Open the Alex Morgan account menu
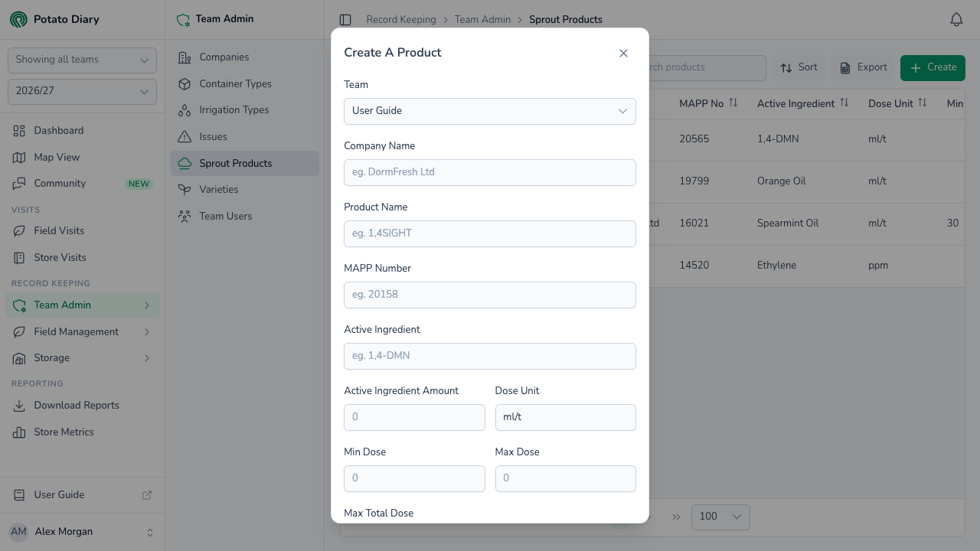 [x=82, y=532]
